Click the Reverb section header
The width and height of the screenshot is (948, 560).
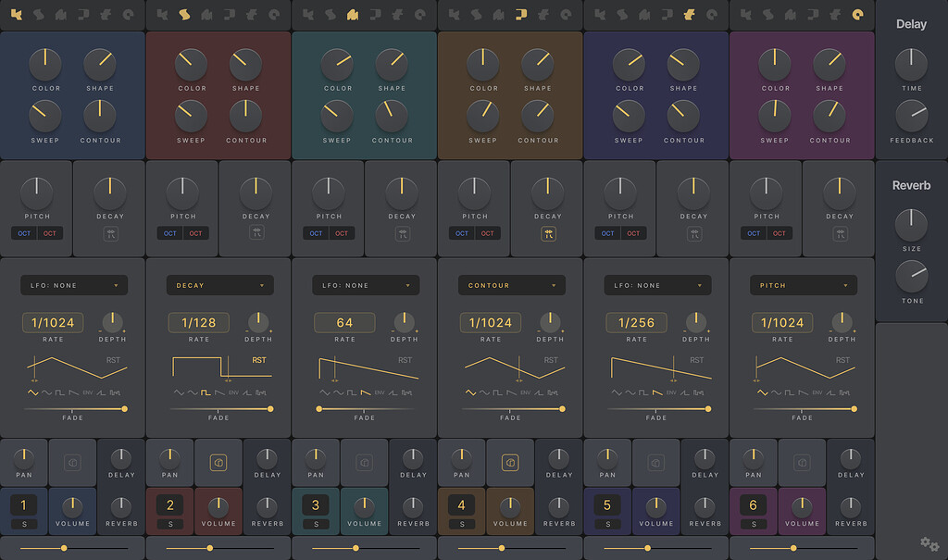tap(911, 184)
